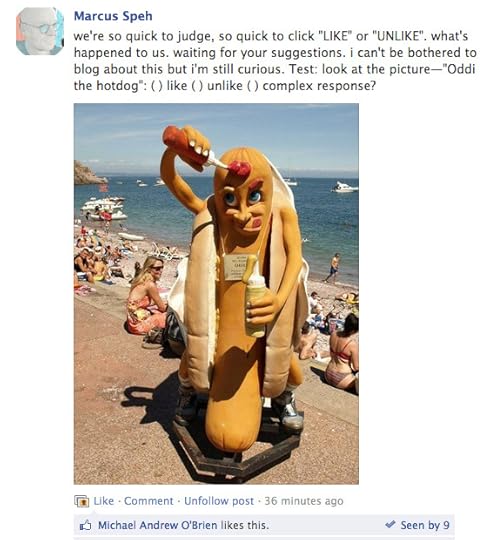Click the thumbs-up icon in likes bar
Viewport: 504px width, 540px height.
click(85, 525)
